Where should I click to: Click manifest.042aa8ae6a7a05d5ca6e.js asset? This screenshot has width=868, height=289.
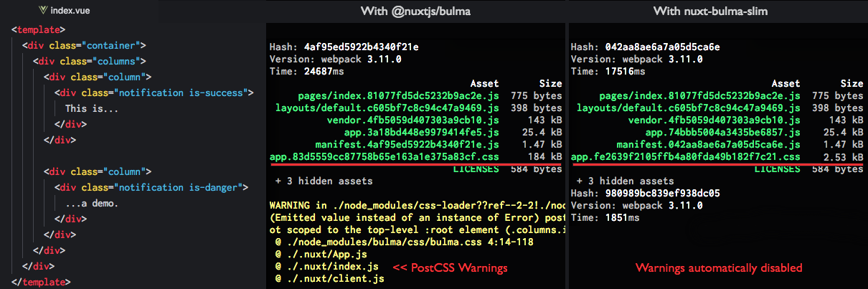(x=708, y=144)
